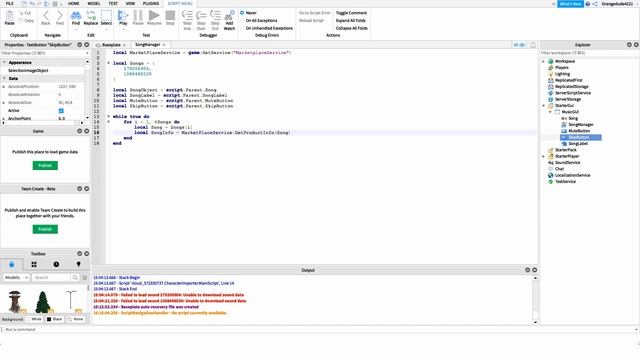The width and height of the screenshot is (640, 360).
Task: Expand the StarterPlayer tree node
Action: [x=543, y=156]
